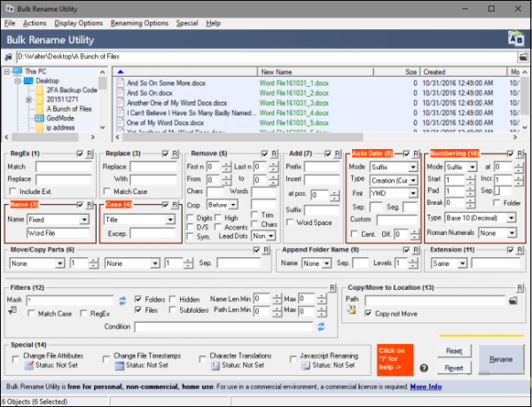This screenshot has height=407, width=532.
Task: Click the Change File Attributes status icon
Action: click(30, 365)
